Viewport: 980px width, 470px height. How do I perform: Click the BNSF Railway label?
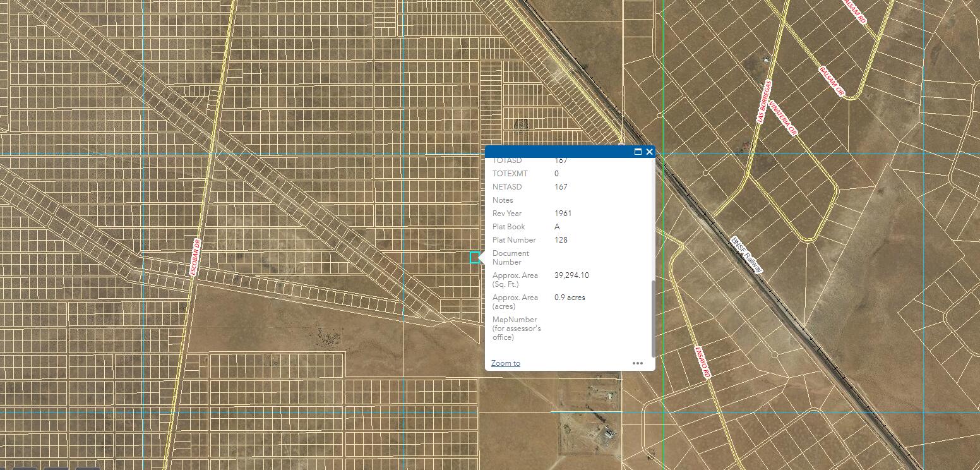click(746, 255)
